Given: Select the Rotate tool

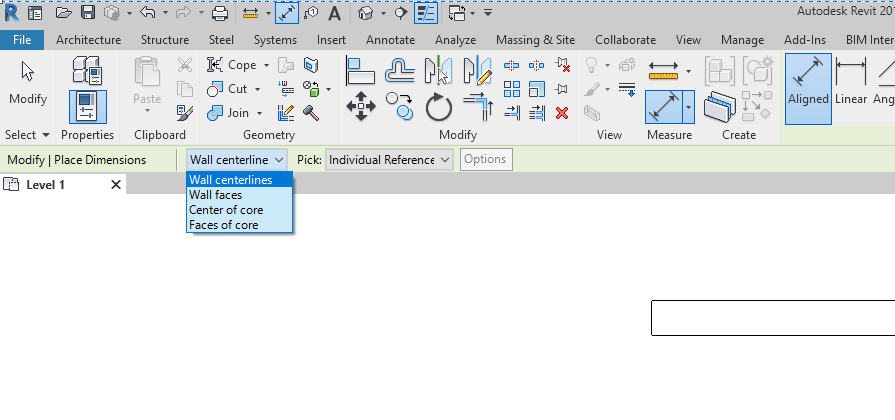Looking at the screenshot, I should [x=438, y=107].
